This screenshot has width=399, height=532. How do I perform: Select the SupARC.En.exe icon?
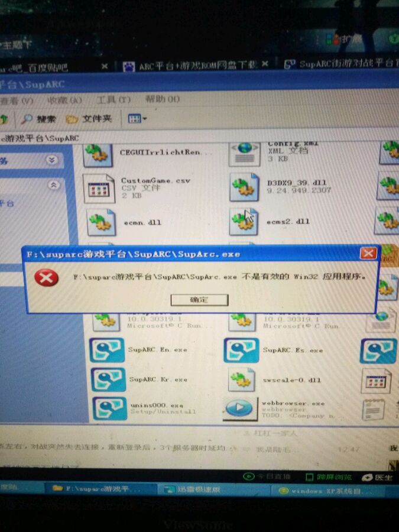107,350
